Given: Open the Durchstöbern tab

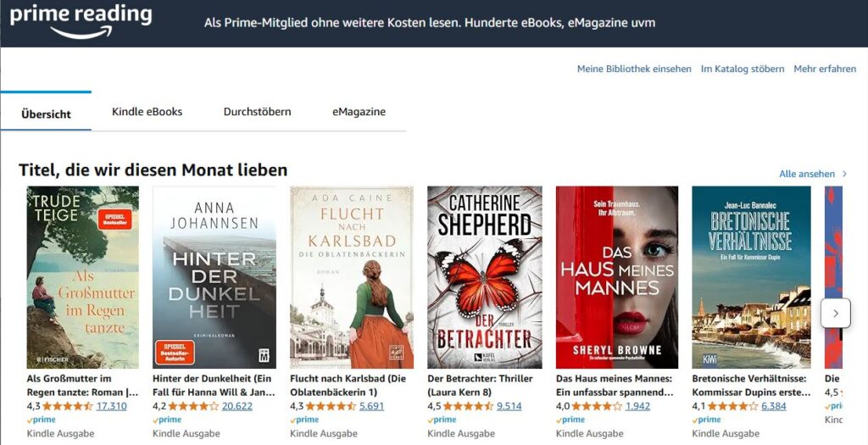Looking at the screenshot, I should [258, 111].
